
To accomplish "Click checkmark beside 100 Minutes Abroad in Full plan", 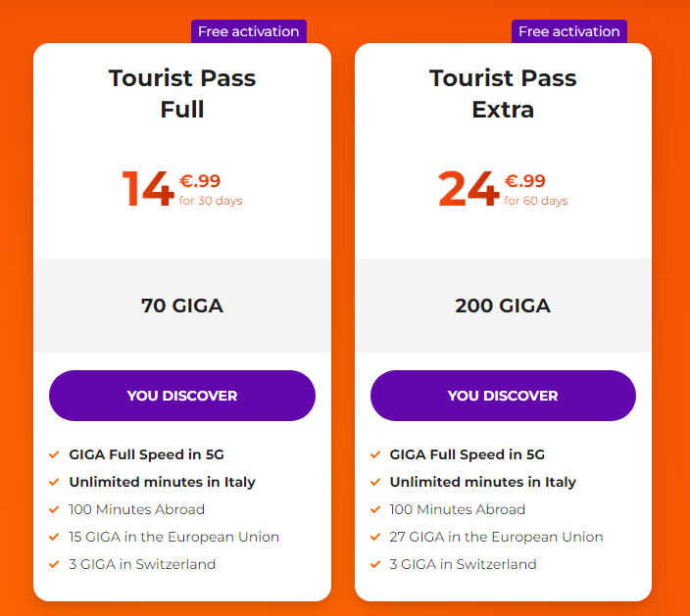I will click(54, 509).
